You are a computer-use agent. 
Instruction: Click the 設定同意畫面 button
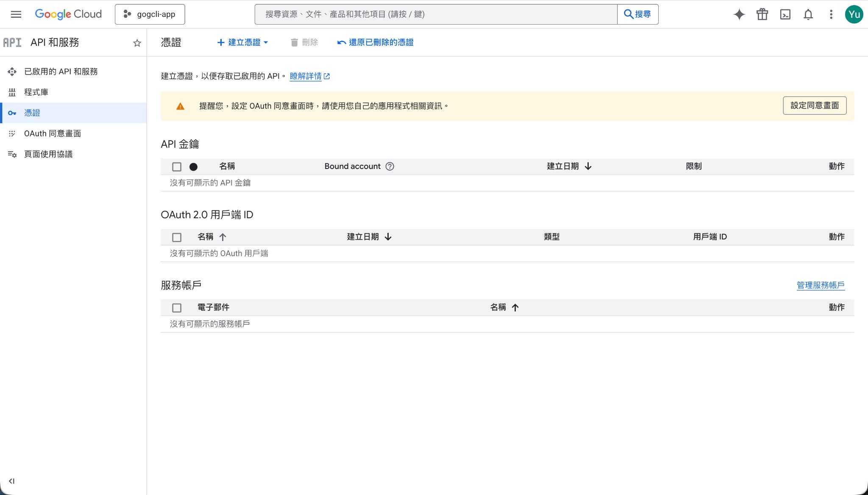click(x=814, y=105)
